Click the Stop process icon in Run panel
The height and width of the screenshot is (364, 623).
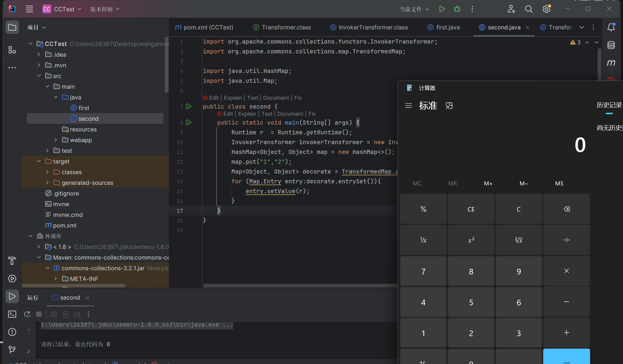click(x=39, y=314)
